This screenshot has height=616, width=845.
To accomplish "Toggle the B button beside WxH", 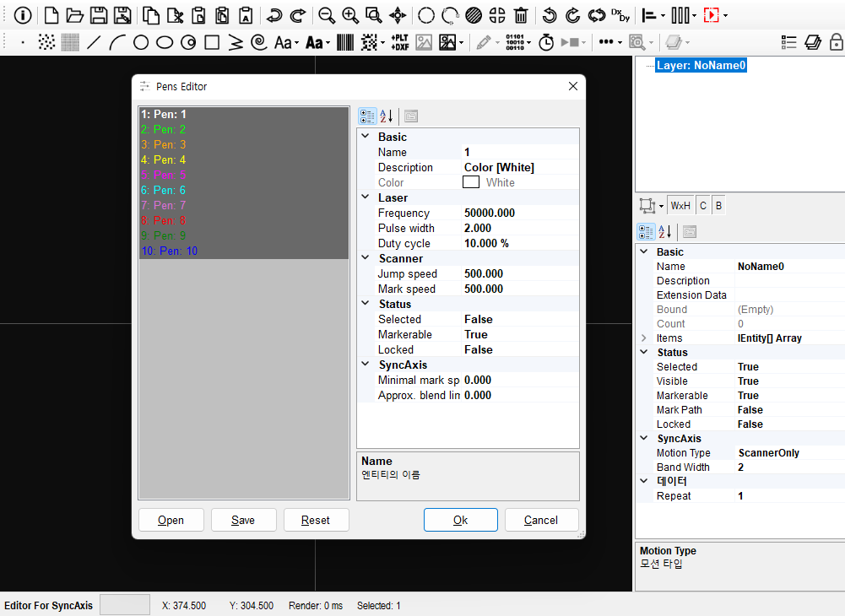I will pos(718,205).
